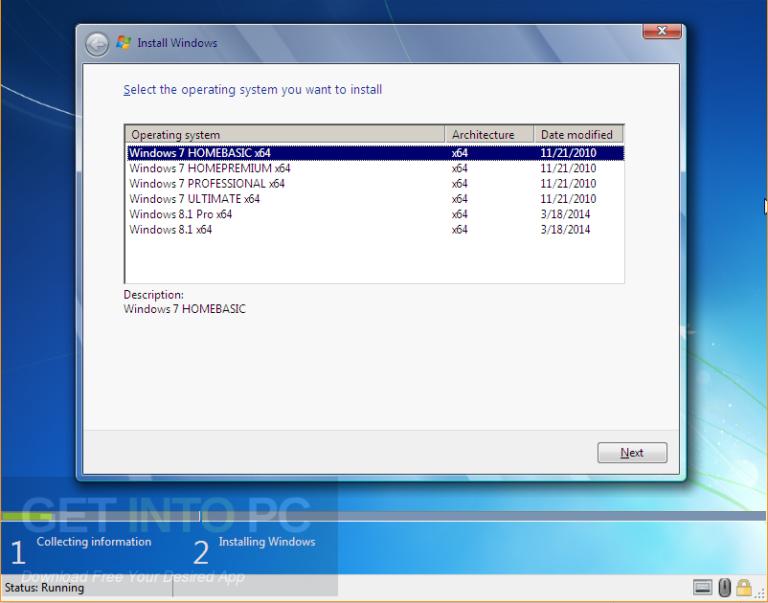
Task: Sort by Operating system column header
Action: click(x=285, y=134)
